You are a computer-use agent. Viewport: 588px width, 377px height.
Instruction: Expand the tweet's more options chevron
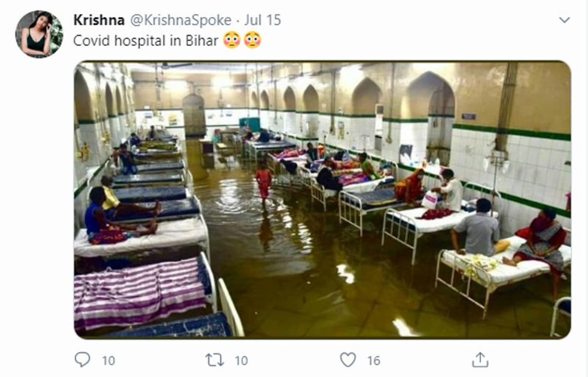tap(564, 20)
